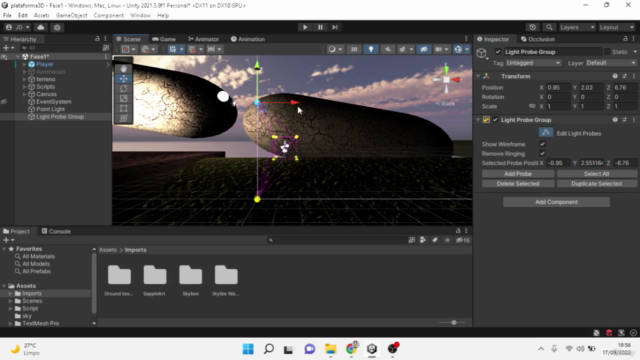Click the Play button

[305, 27]
